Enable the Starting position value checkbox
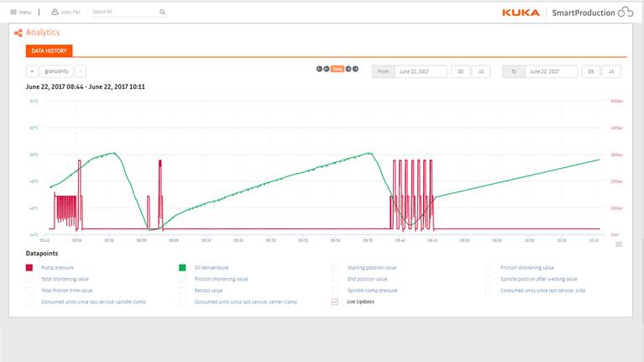Image resolution: width=644 pixels, height=362 pixels. (x=336, y=268)
